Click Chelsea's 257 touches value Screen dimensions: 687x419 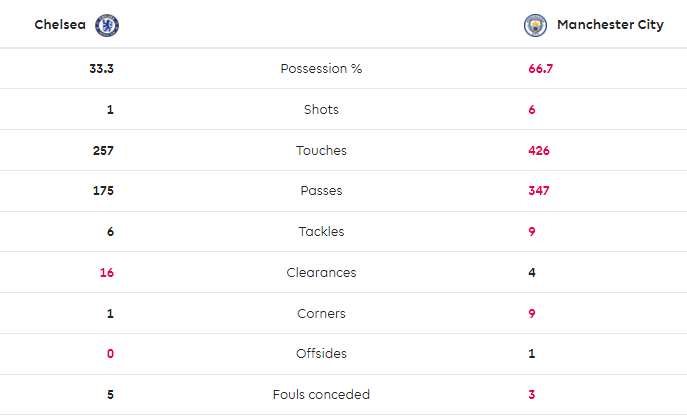102,151
